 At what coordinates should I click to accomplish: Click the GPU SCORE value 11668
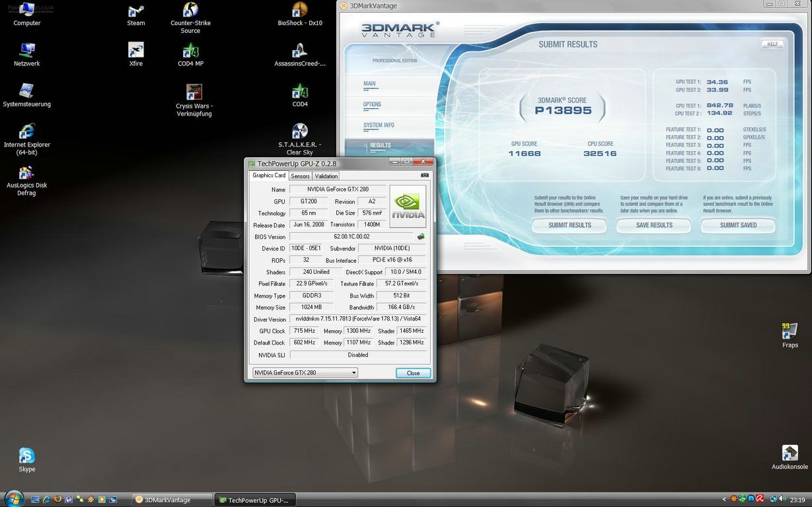click(x=525, y=153)
